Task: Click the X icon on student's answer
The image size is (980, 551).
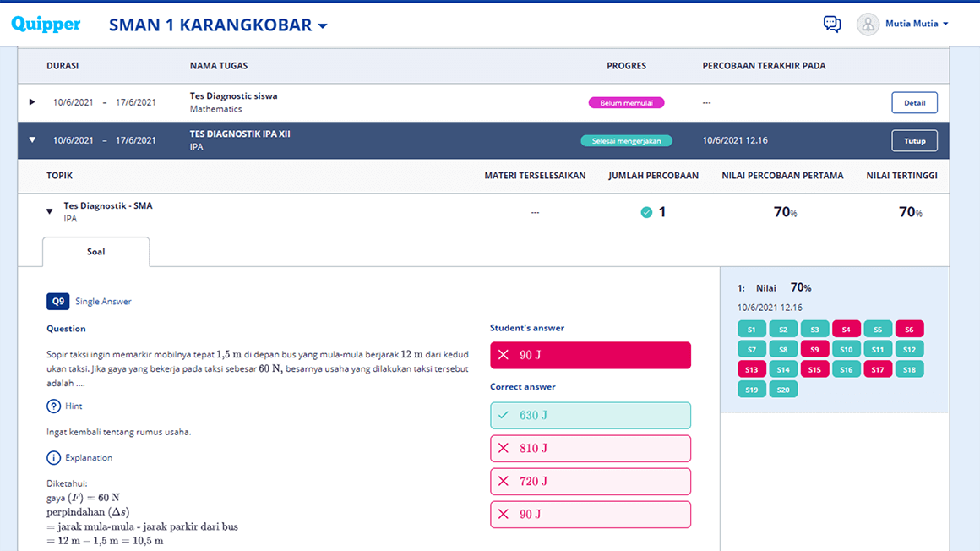Action: (x=504, y=355)
